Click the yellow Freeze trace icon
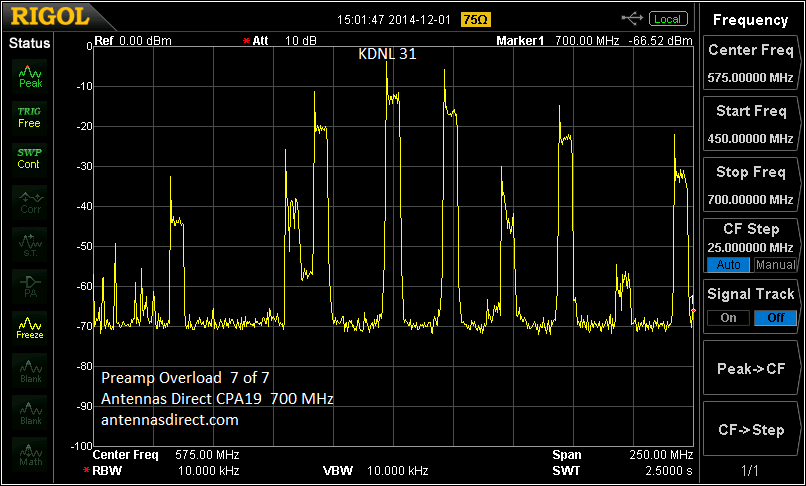806x486 pixels. coord(30,328)
